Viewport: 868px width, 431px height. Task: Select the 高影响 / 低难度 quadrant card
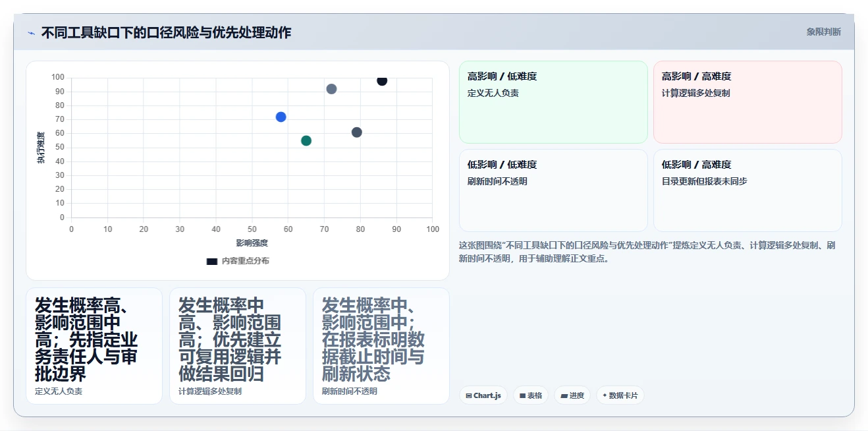pyautogui.click(x=553, y=102)
